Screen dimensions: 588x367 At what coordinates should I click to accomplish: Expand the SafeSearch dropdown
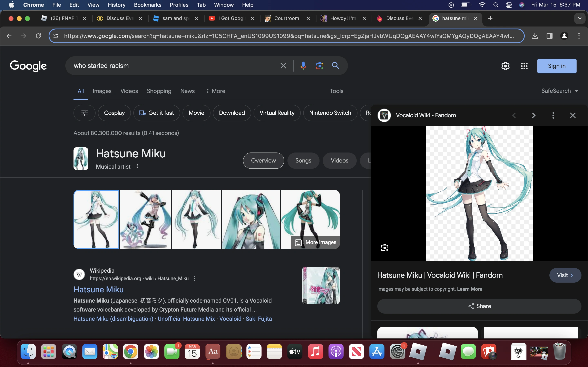click(x=560, y=91)
